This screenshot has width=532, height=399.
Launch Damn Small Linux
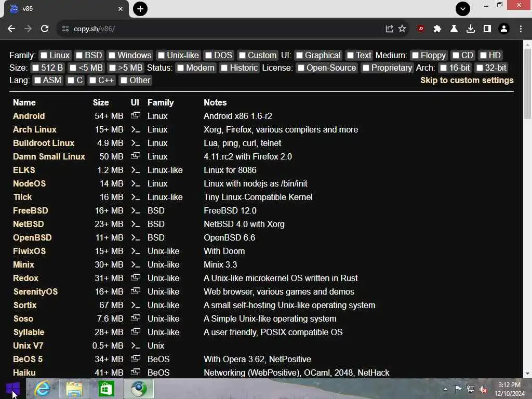pos(49,157)
